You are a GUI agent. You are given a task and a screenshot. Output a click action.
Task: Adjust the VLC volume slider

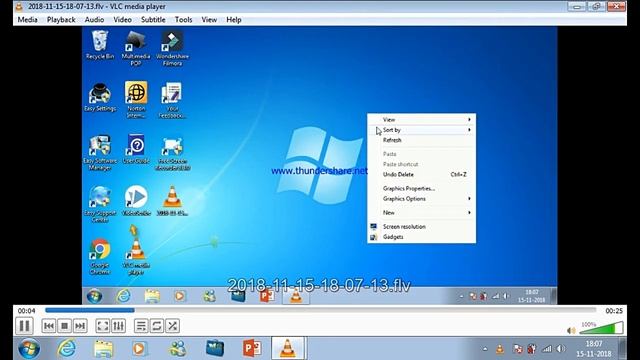click(x=601, y=328)
